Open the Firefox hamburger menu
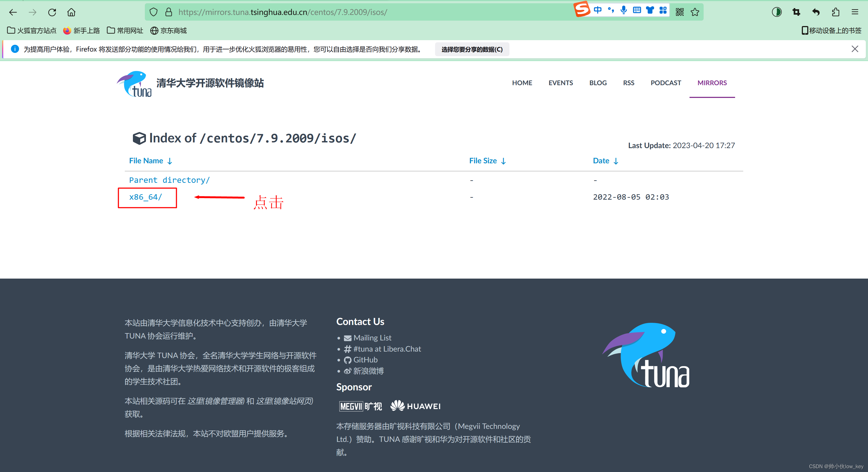This screenshot has width=868, height=472. coord(855,12)
